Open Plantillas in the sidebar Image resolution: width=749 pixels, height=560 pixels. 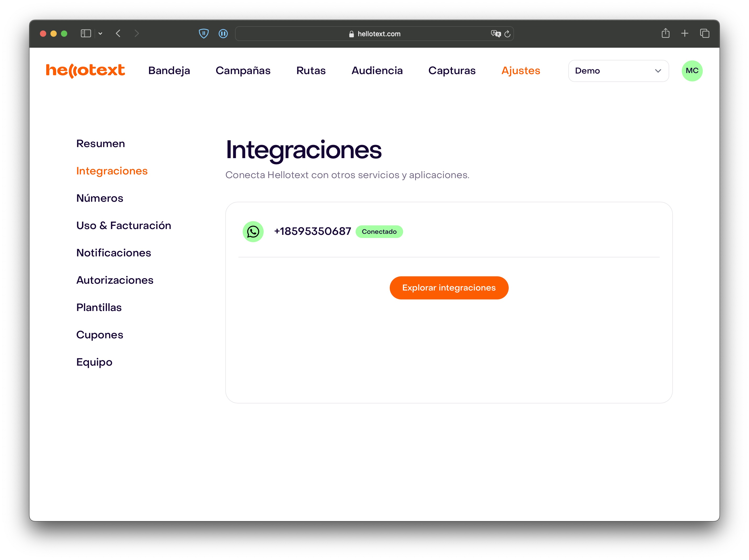99,307
